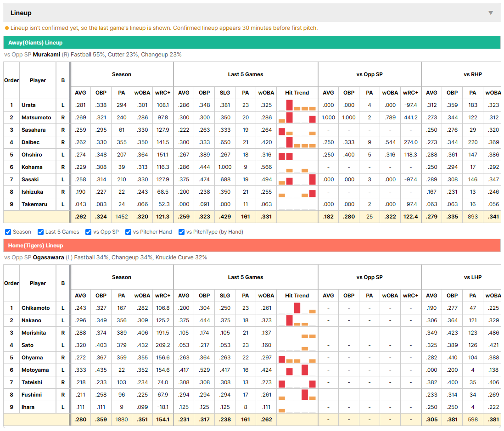Open player Sato in Tigers lineup
The width and height of the screenshot is (504, 431).
pos(28,345)
